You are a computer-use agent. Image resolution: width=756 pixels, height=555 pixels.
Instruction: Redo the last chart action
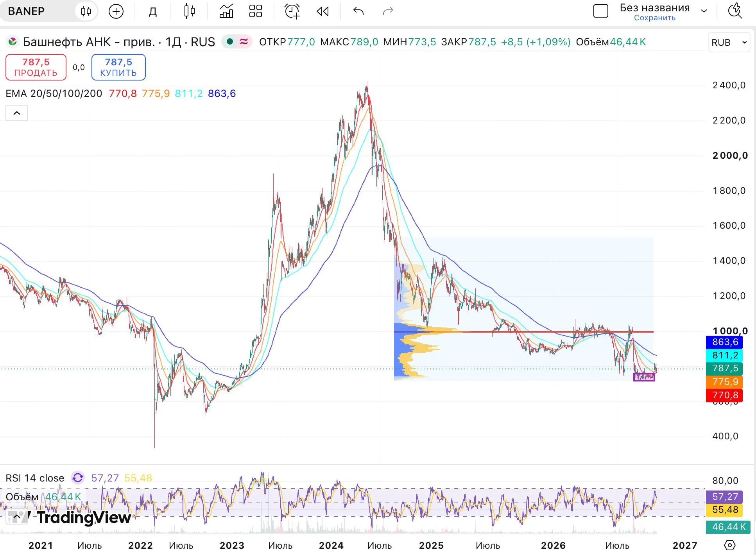point(388,11)
